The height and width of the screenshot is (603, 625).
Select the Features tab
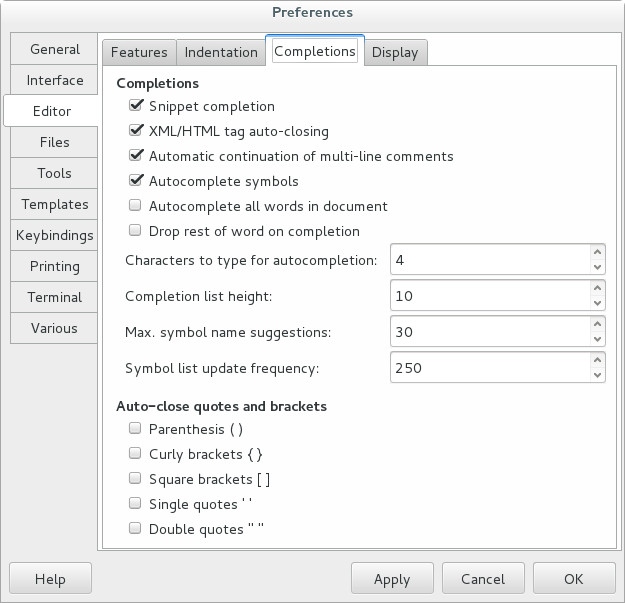(x=139, y=52)
